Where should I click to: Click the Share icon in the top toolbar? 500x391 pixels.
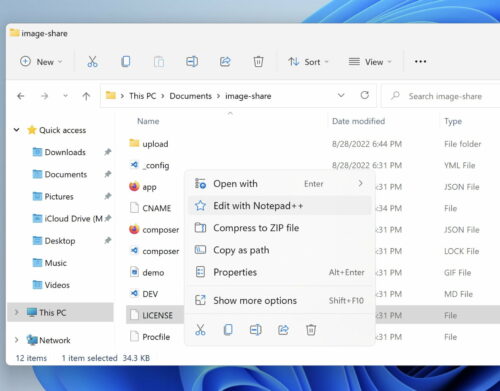[x=225, y=62]
